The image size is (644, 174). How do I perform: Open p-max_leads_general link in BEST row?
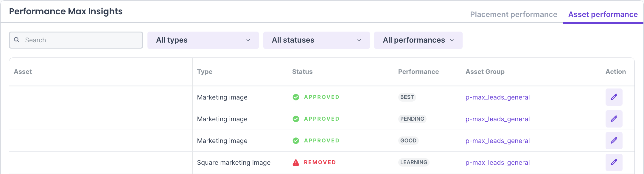point(497,97)
